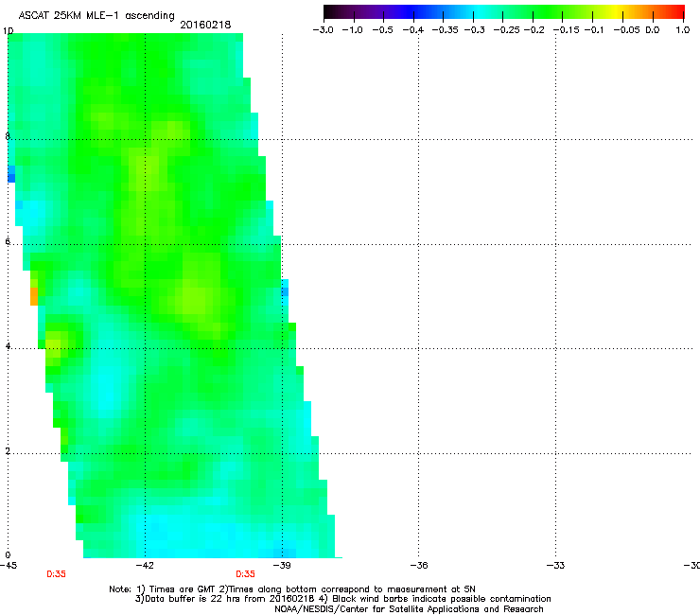Click the red 0:35 time label near -45

[56, 574]
